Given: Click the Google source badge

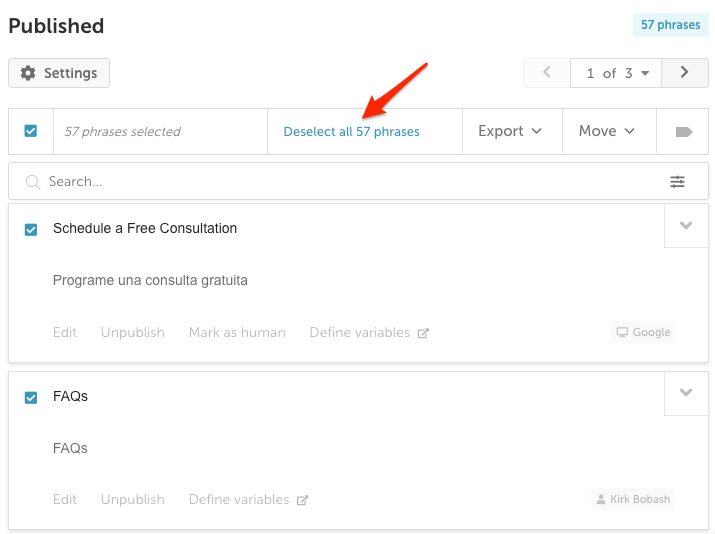Looking at the screenshot, I should 643,332.
